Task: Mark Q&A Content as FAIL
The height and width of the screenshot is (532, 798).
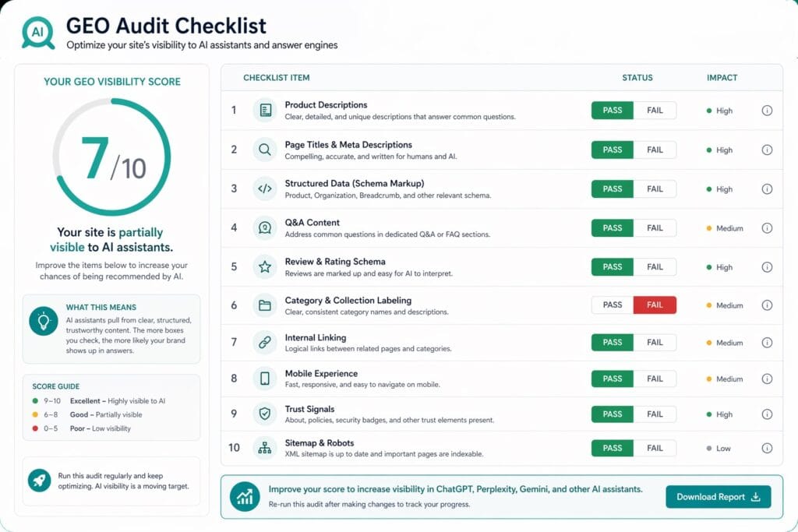Action: point(655,227)
